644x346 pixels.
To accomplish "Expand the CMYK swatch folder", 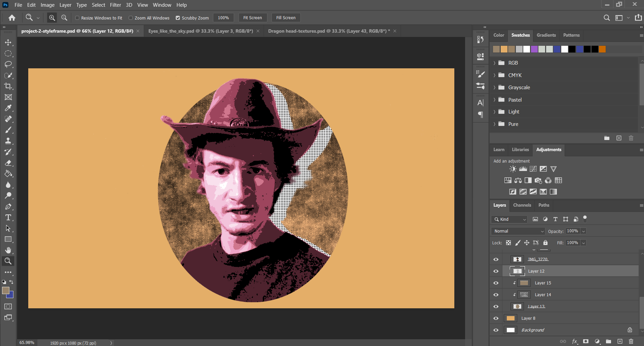I will (494, 75).
